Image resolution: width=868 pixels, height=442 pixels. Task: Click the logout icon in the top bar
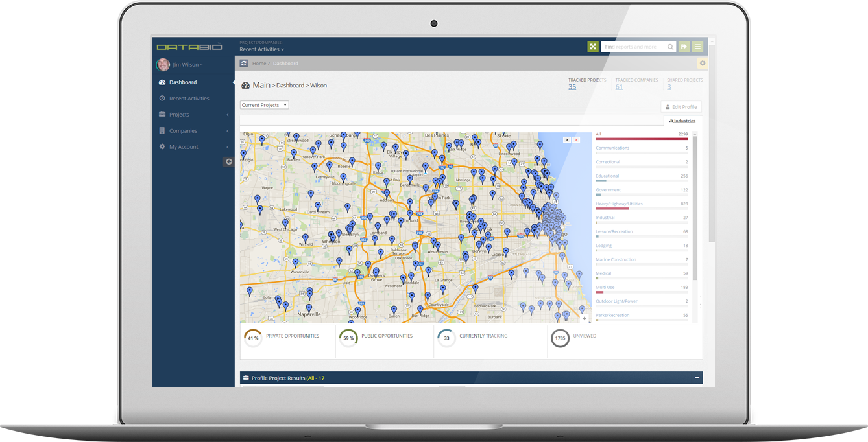pyautogui.click(x=684, y=46)
